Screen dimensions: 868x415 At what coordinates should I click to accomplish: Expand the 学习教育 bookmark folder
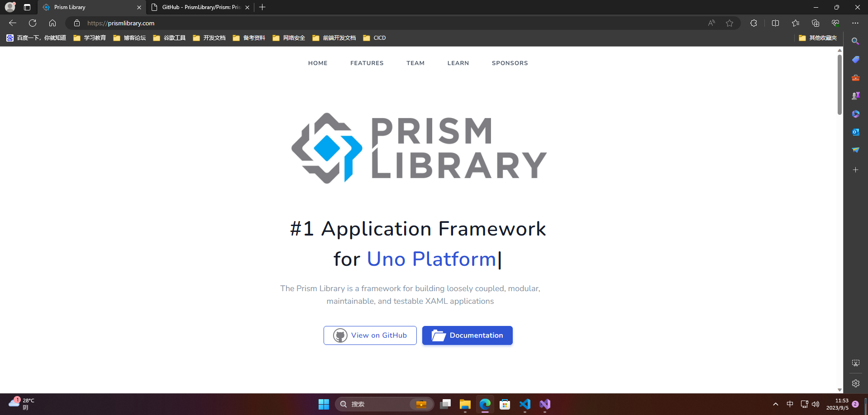tap(90, 38)
